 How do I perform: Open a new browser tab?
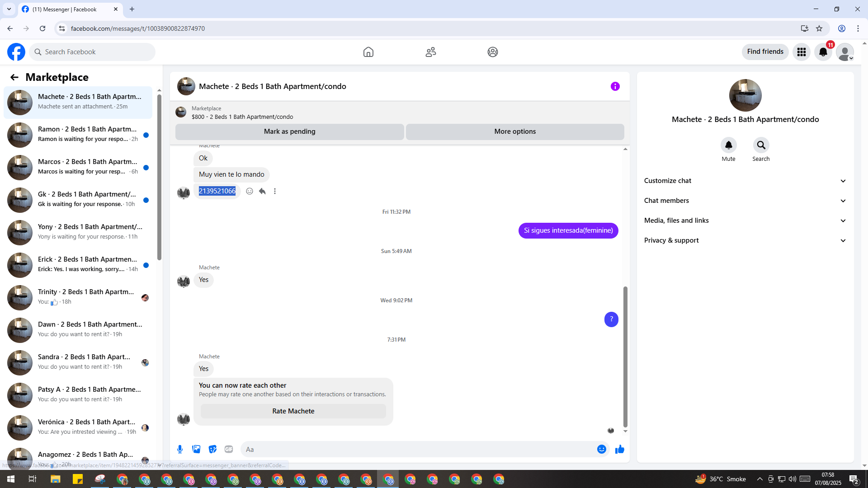pyautogui.click(x=132, y=9)
